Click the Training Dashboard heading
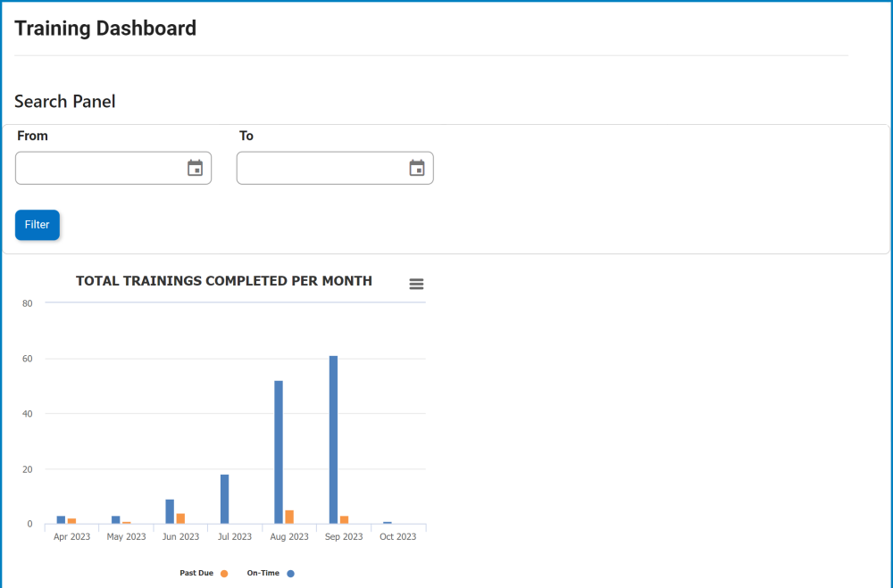Image resolution: width=893 pixels, height=588 pixels. tap(104, 28)
